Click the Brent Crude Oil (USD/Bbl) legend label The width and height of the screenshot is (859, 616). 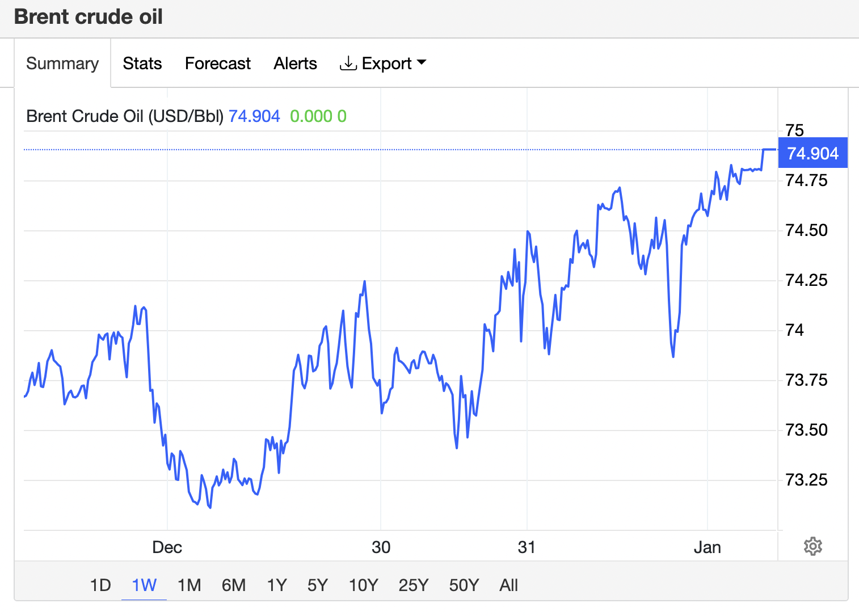(125, 116)
